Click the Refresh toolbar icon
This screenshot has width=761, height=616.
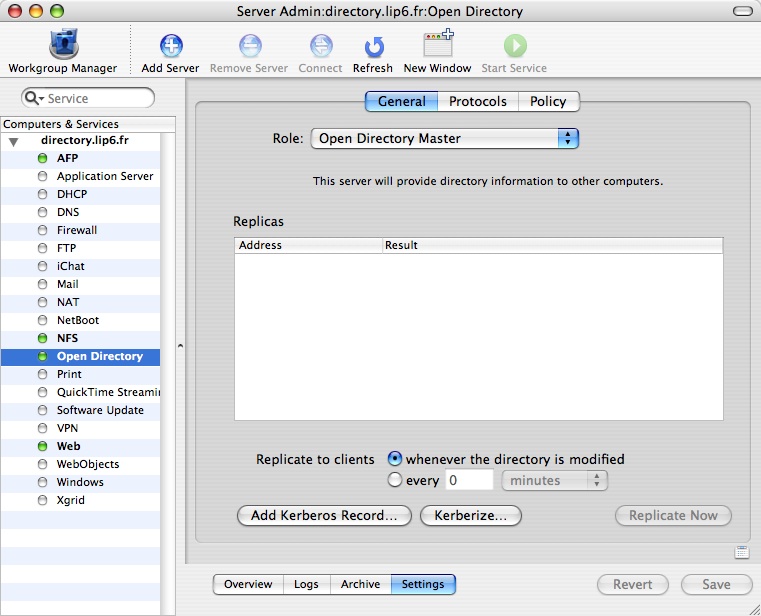pos(373,47)
